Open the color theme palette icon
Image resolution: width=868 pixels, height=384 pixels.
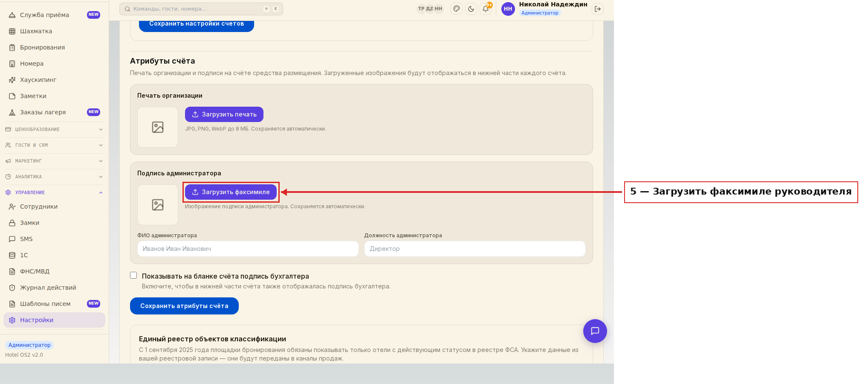point(457,9)
